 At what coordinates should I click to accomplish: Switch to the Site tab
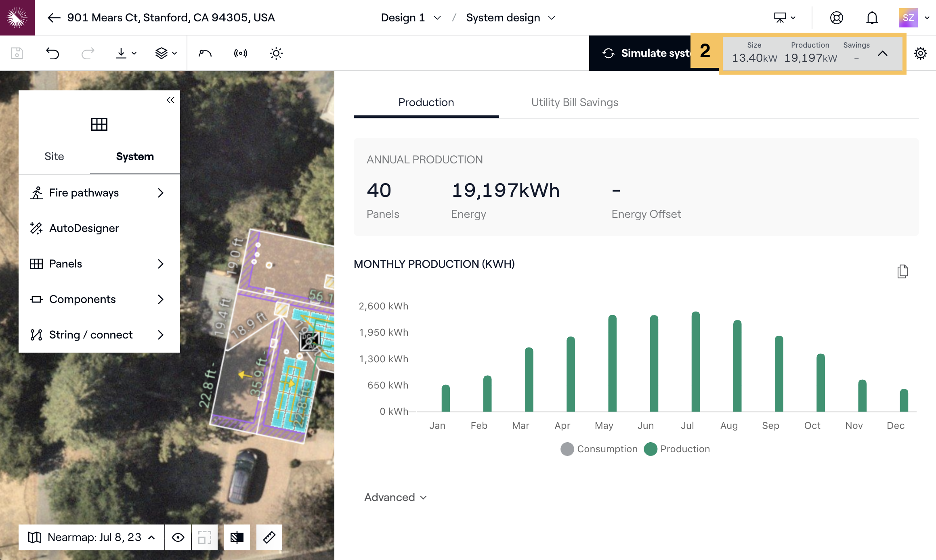pos(54,157)
